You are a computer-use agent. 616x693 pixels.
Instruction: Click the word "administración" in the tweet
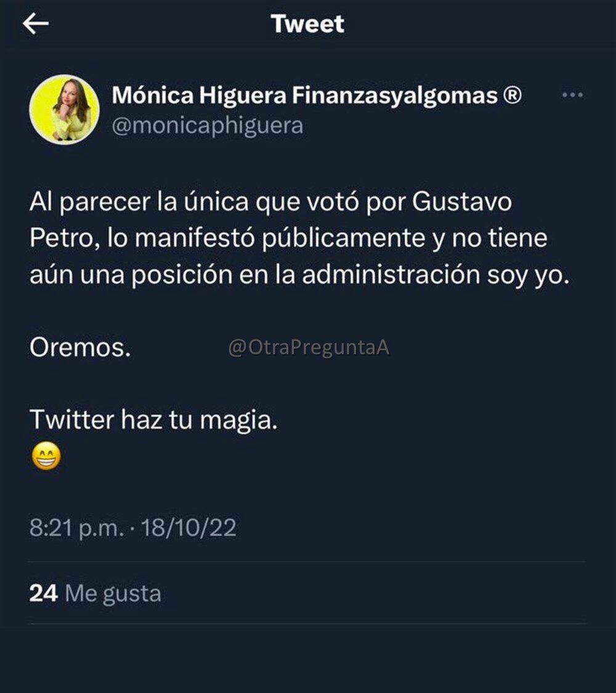(x=391, y=275)
